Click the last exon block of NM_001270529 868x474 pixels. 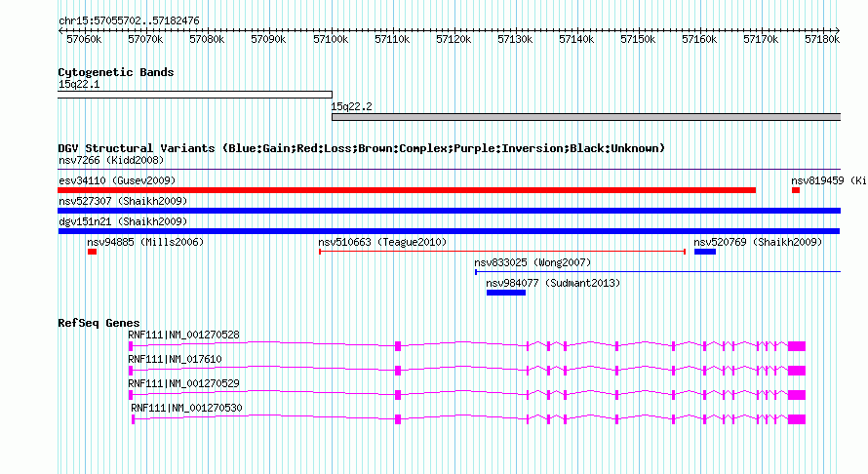coord(797,395)
